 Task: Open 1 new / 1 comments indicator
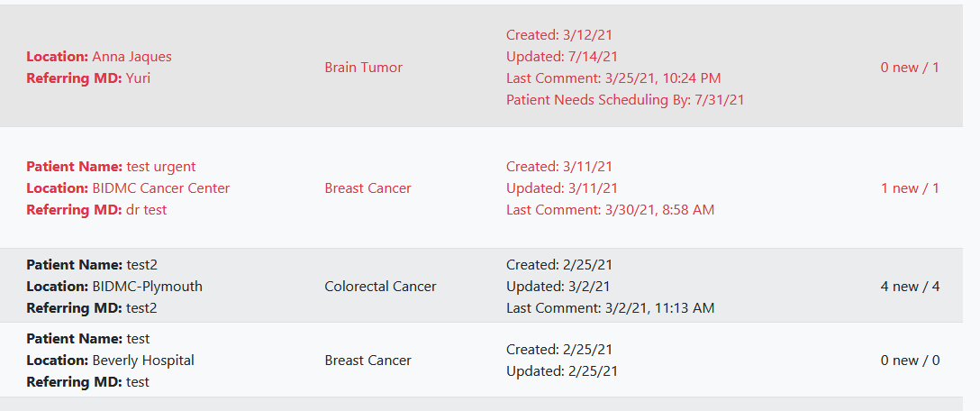click(910, 188)
